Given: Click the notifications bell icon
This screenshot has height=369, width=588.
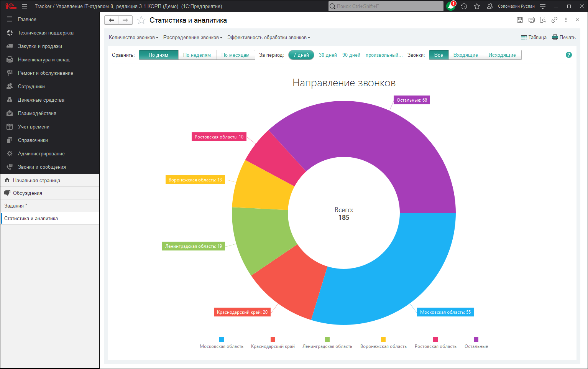Looking at the screenshot, I should coord(451,7).
